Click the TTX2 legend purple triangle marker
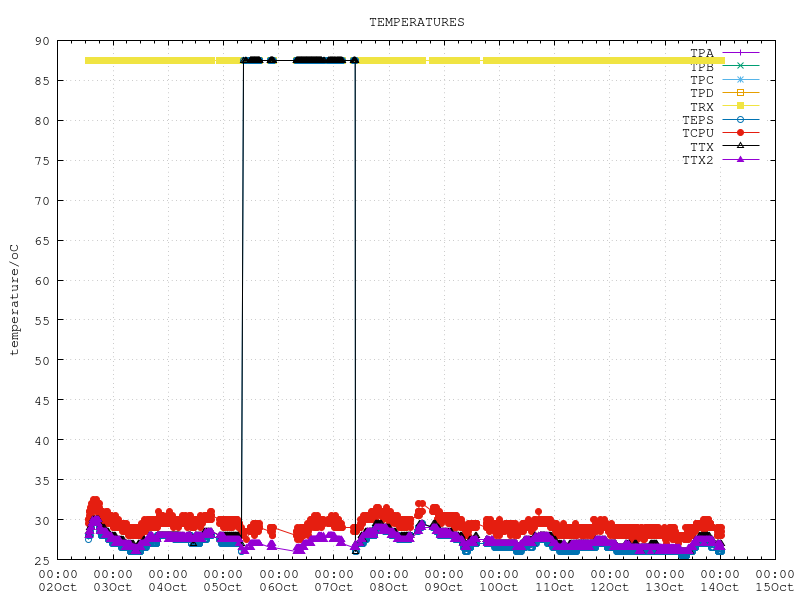This screenshot has height=600, width=800. (x=740, y=159)
